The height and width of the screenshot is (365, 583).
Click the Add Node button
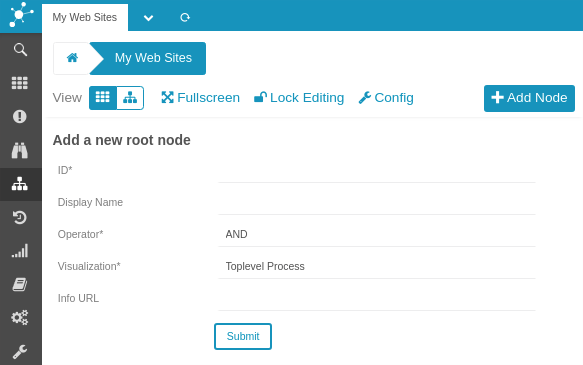[529, 98]
